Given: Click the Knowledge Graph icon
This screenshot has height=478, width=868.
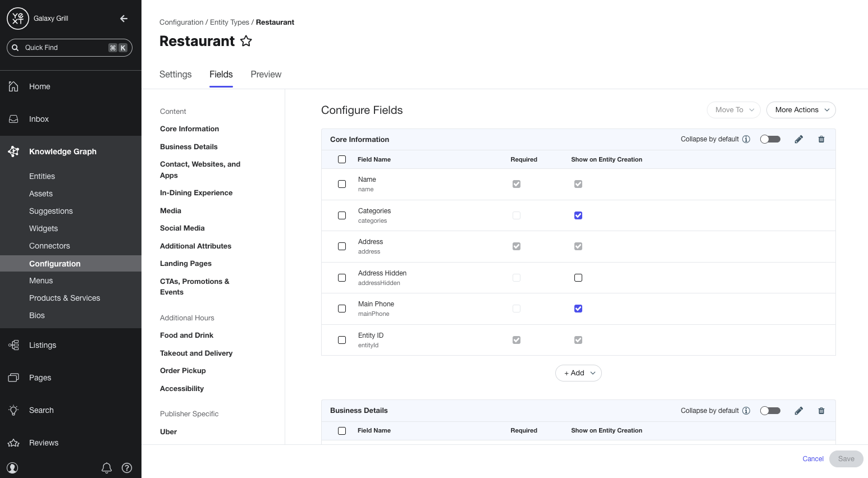Looking at the screenshot, I should [13, 151].
